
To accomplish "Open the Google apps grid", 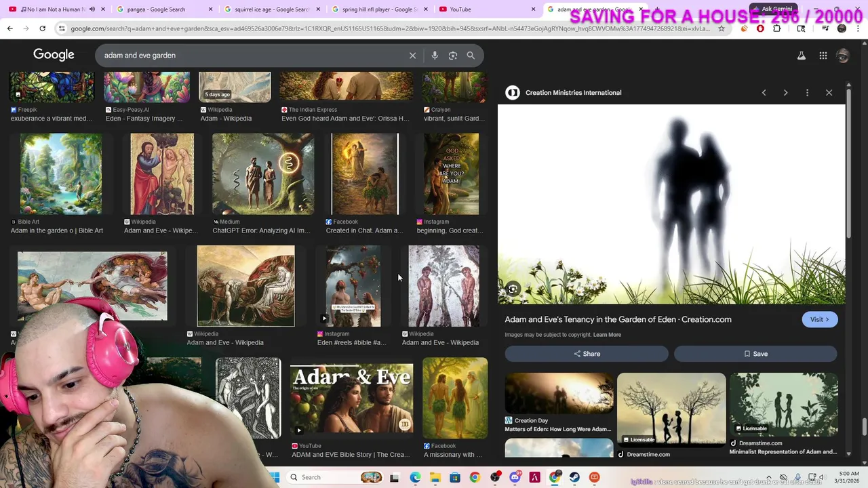I will click(823, 56).
